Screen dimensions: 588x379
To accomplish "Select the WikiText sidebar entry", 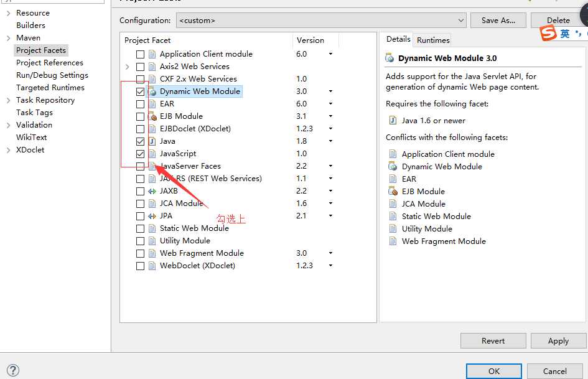I will coord(31,138).
